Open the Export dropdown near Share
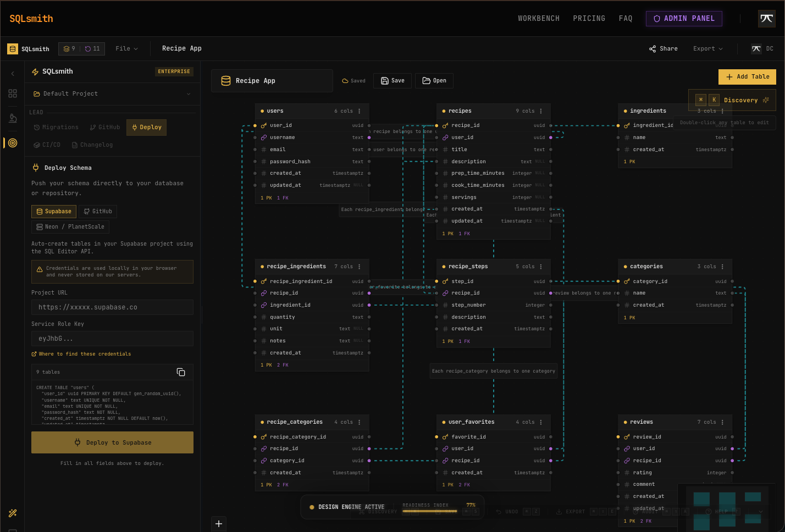 (707, 48)
